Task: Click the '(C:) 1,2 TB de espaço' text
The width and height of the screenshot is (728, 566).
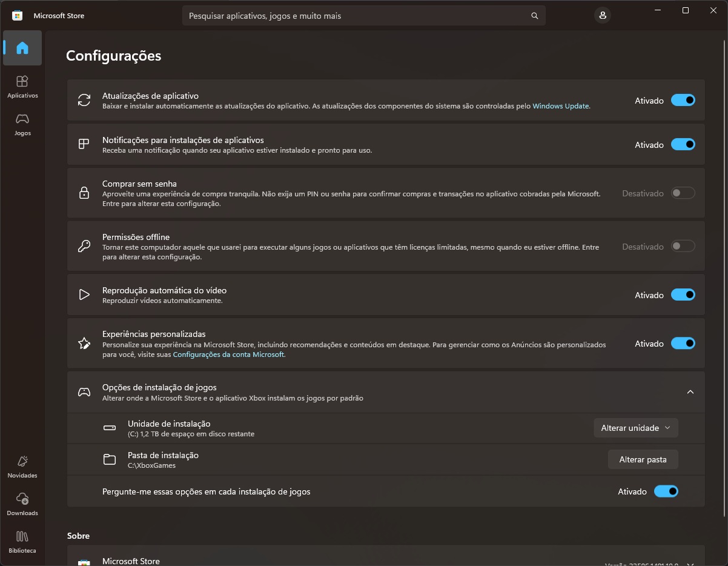Action: click(191, 434)
